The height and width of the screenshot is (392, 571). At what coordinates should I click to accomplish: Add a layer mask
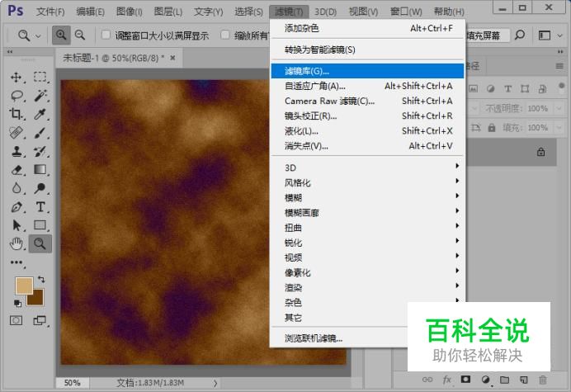tap(465, 380)
